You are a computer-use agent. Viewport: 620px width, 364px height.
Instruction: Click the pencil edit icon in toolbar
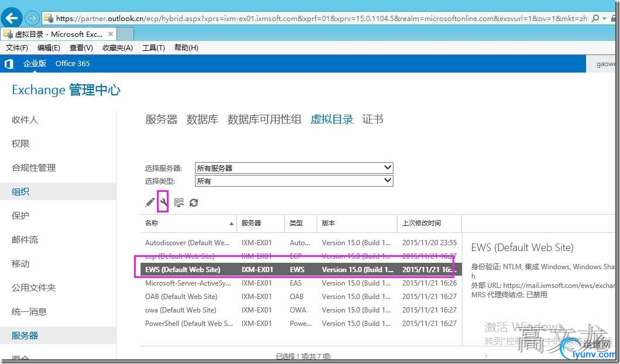click(150, 202)
